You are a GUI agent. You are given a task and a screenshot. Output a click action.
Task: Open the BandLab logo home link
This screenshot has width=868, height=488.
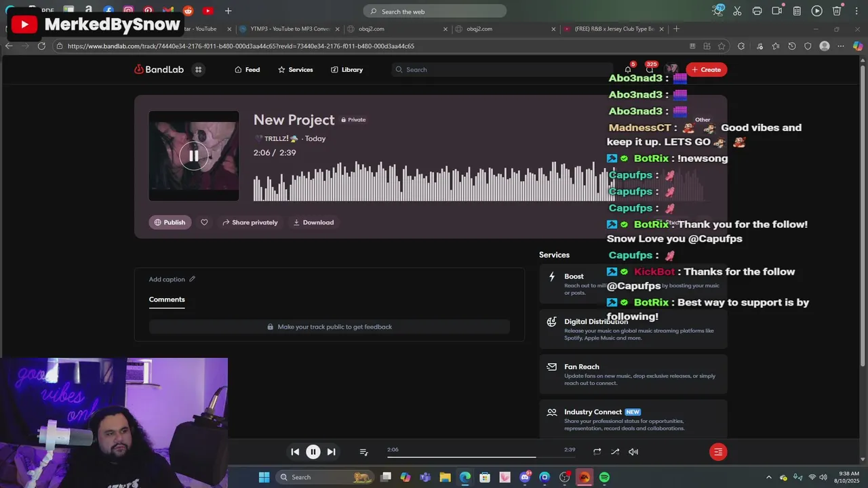pyautogui.click(x=160, y=70)
